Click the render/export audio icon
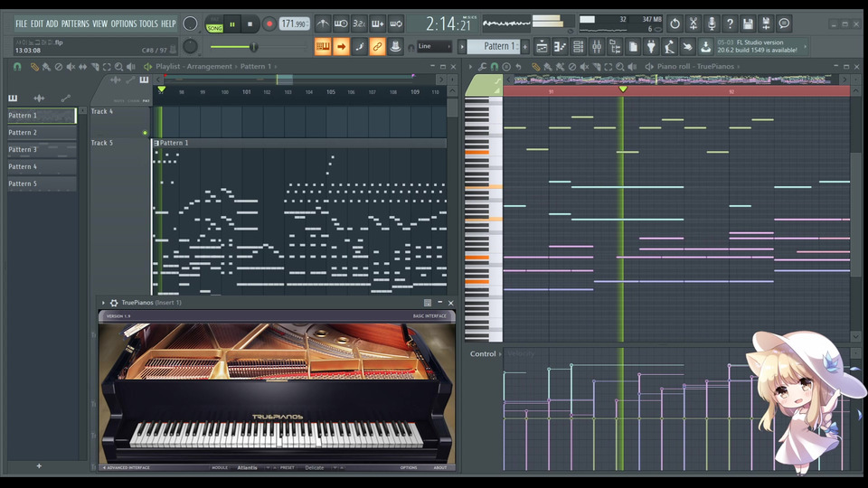This screenshot has height=488, width=868. coord(766,23)
